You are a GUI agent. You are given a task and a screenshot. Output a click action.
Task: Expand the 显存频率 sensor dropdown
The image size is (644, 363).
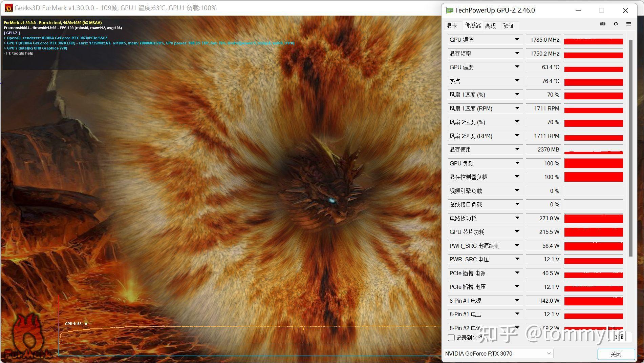(517, 54)
